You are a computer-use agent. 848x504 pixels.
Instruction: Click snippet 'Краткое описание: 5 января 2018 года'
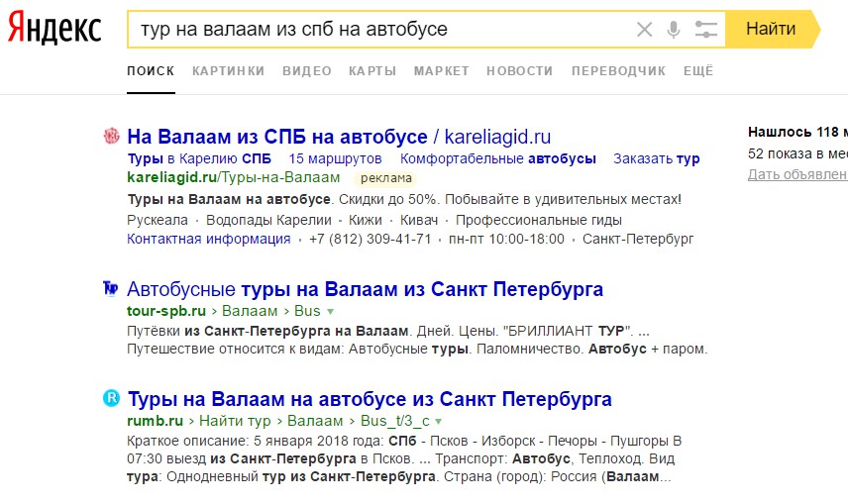tap(256, 441)
